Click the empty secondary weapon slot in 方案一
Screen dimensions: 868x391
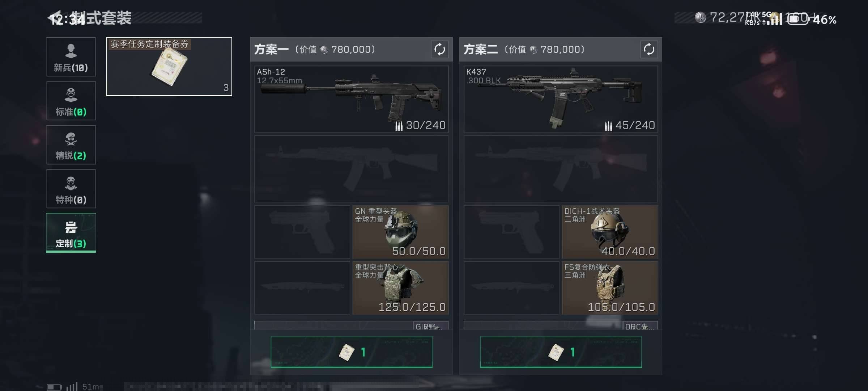coord(351,169)
